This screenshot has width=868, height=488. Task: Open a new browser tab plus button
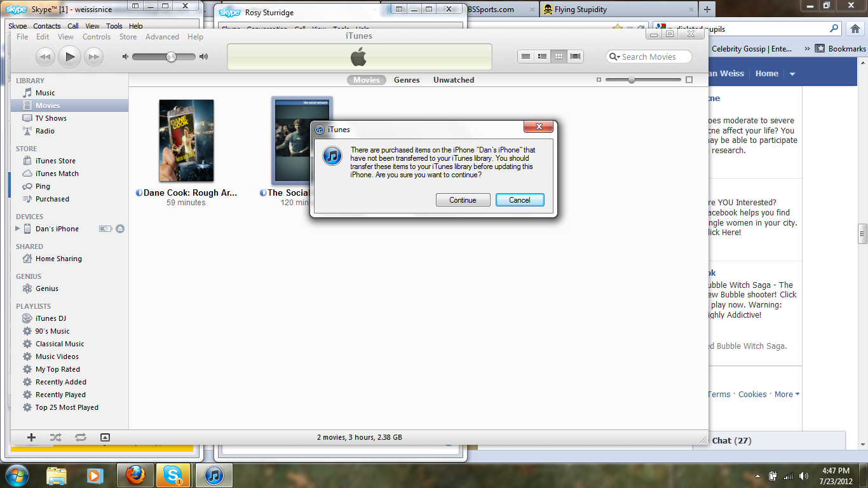[x=707, y=10]
